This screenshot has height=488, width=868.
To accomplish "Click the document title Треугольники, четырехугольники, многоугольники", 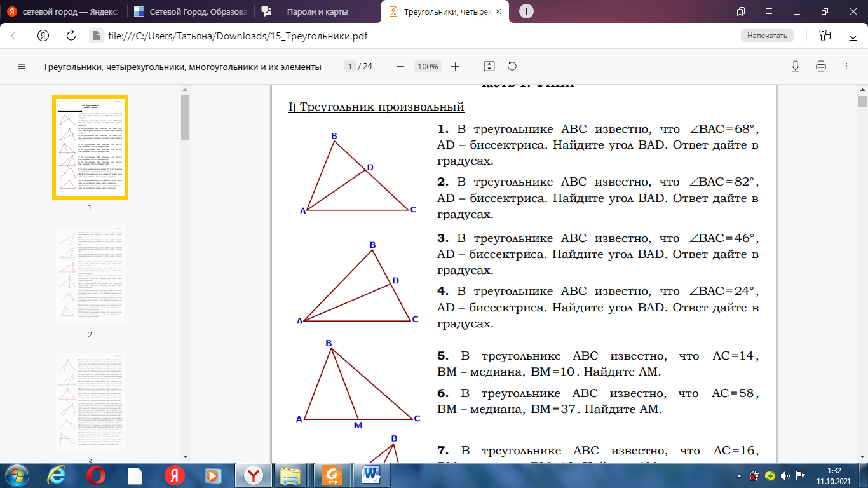I will click(182, 66).
